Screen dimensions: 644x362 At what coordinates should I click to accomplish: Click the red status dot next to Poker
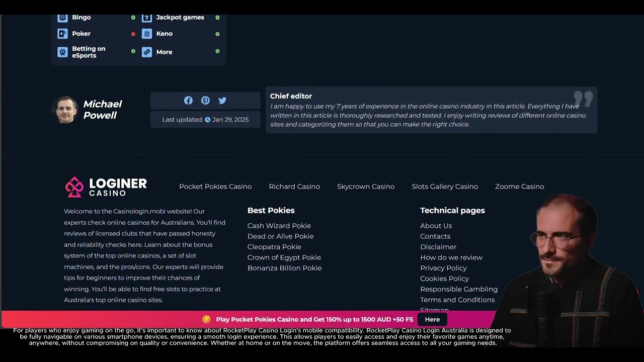133,34
